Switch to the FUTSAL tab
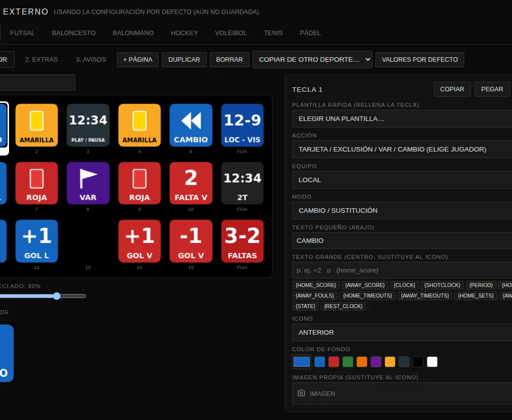Image resolution: width=512 pixels, height=420 pixels. (22, 33)
